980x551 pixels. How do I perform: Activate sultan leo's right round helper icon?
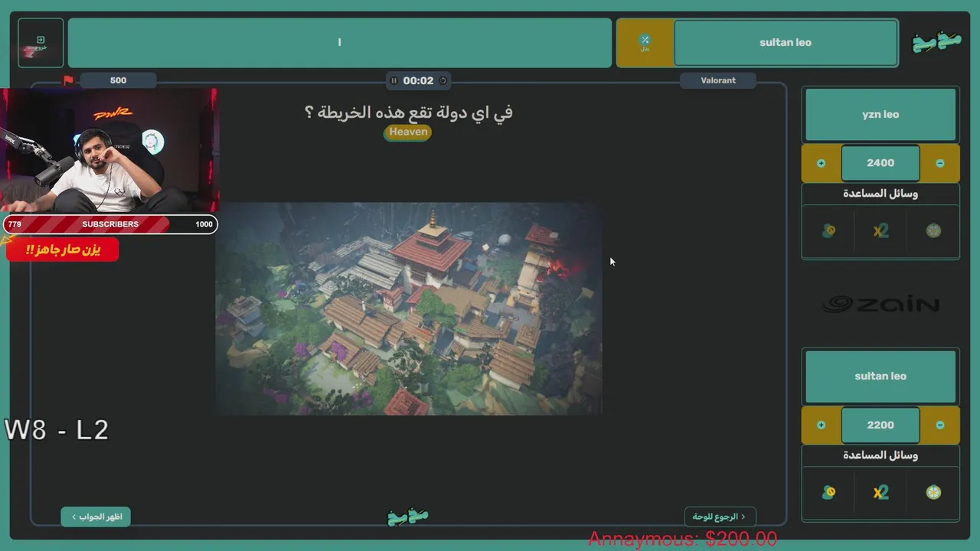(x=933, y=492)
